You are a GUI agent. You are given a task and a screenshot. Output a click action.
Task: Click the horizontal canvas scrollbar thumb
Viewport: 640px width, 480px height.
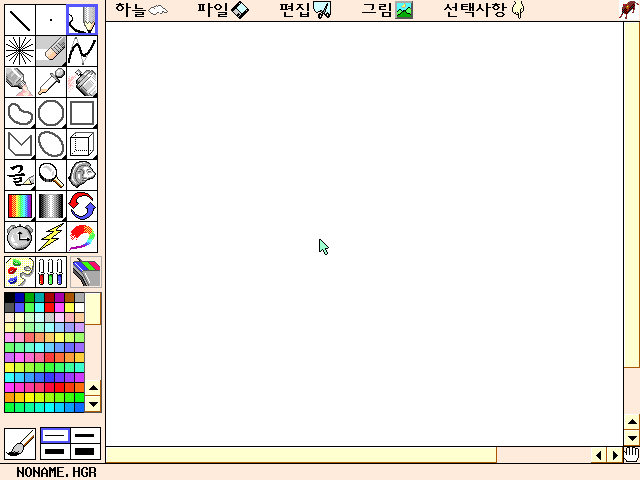point(301,455)
